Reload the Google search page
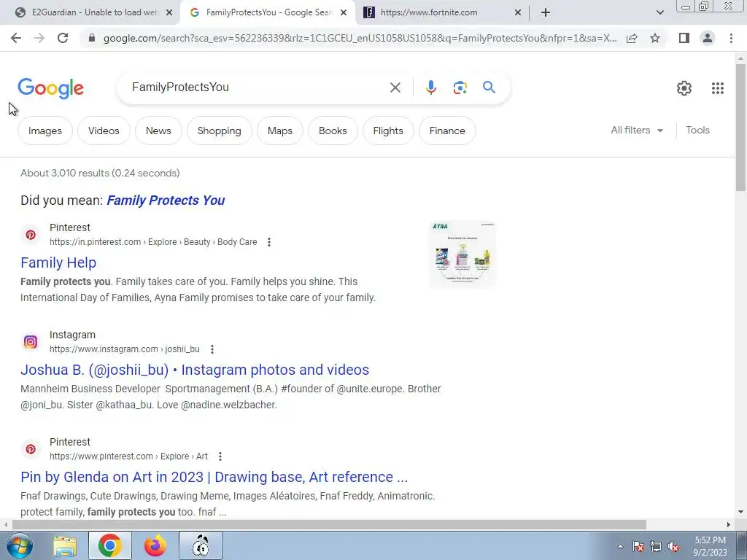The image size is (747, 560). (x=63, y=38)
